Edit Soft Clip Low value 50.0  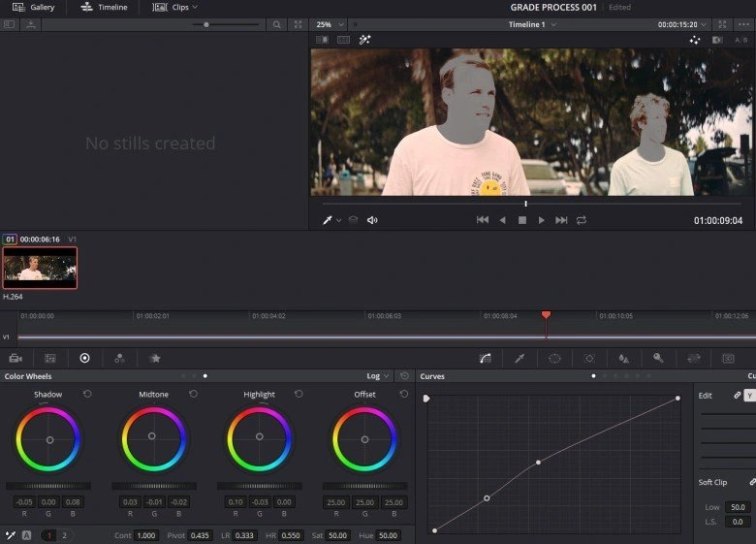pos(738,507)
